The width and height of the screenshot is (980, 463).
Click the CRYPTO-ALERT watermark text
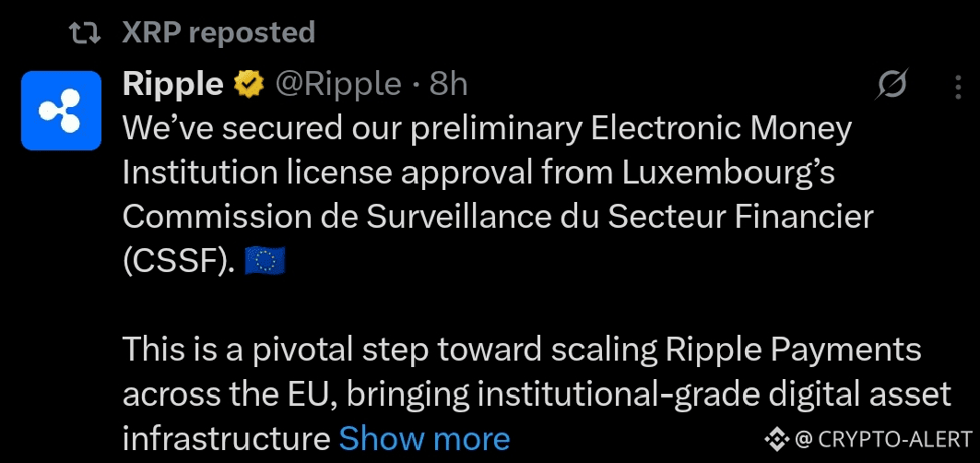(894, 438)
